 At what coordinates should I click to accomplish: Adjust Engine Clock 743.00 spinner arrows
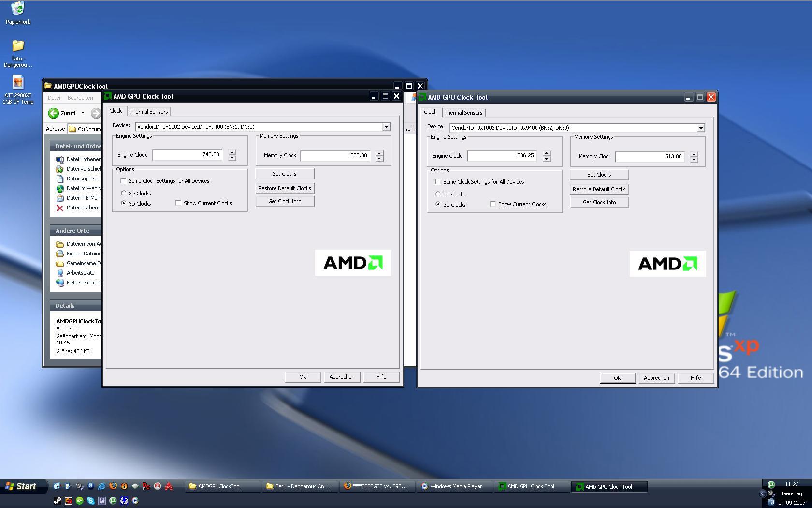(x=232, y=155)
